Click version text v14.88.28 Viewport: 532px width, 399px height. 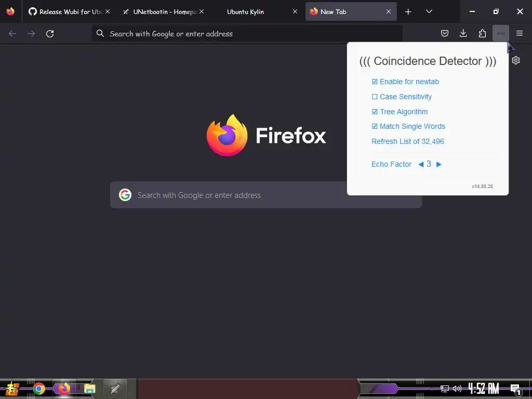coord(482,187)
